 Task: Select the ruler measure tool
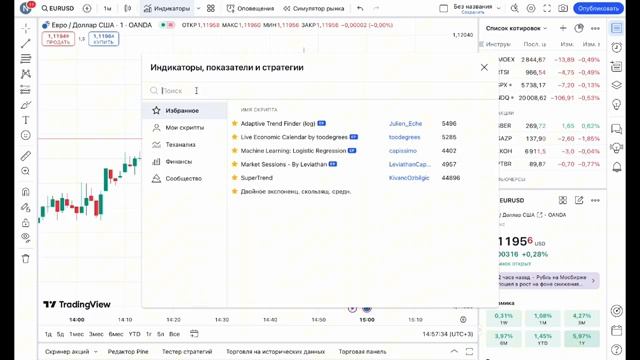tap(26, 156)
